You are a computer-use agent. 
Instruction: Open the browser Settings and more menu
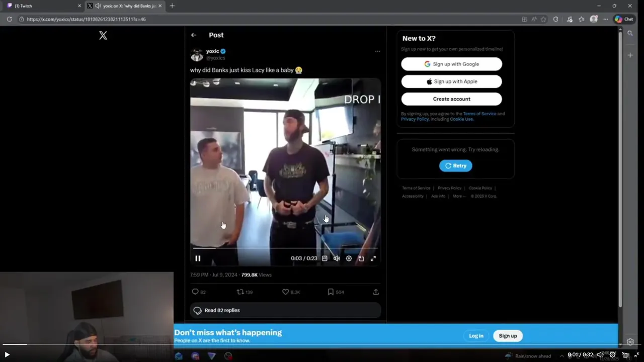coord(606,19)
